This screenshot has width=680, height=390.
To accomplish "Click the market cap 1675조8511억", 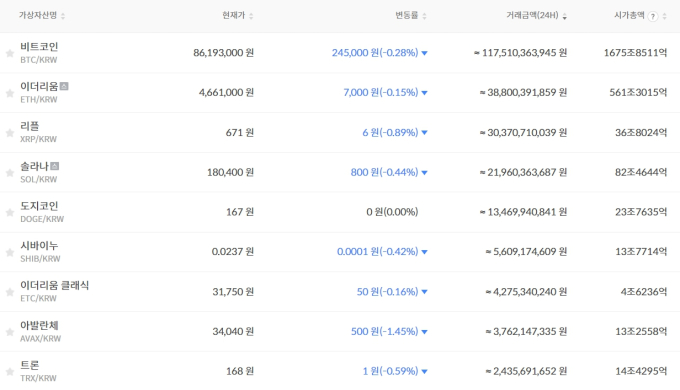I will (x=635, y=53).
